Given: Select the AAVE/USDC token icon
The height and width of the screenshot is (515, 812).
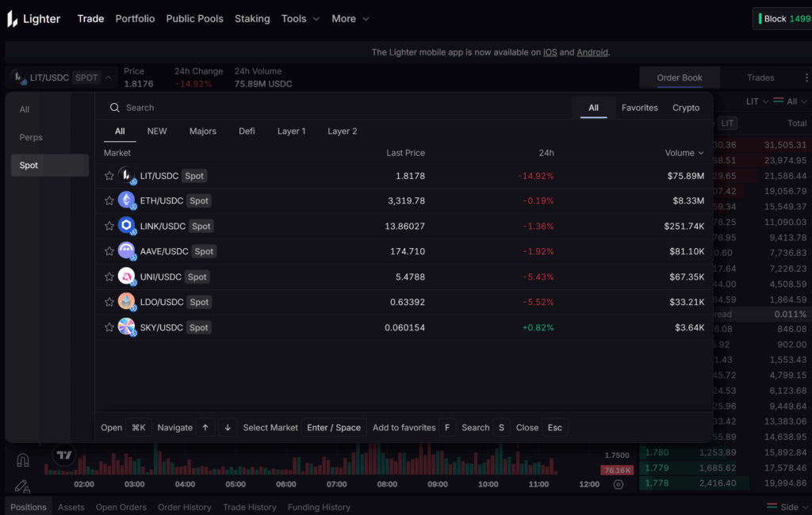Looking at the screenshot, I should pyautogui.click(x=127, y=251).
